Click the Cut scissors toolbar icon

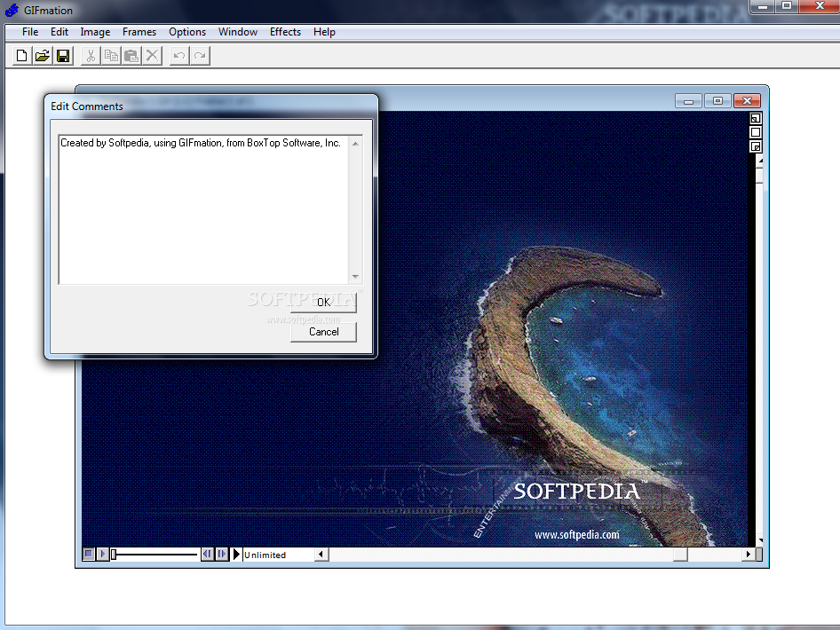point(91,56)
